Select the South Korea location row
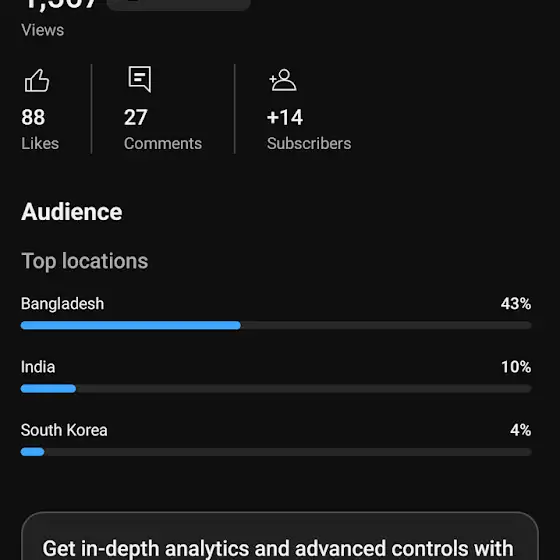 click(x=276, y=439)
